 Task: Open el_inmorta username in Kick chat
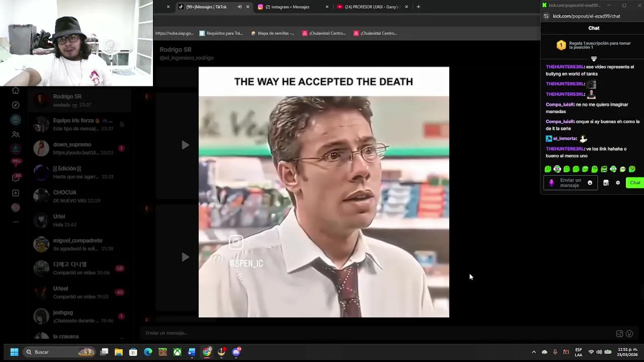point(565,139)
